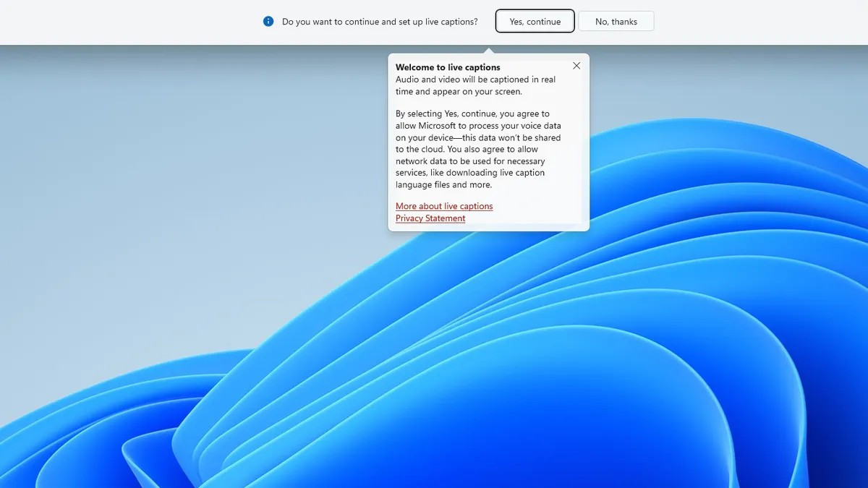Click blank banner space right of No, thanks
The image size is (868, 488).
point(759,22)
